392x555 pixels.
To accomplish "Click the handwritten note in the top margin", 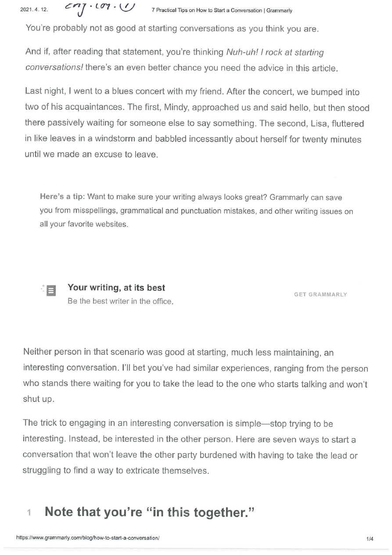I will point(100,9).
